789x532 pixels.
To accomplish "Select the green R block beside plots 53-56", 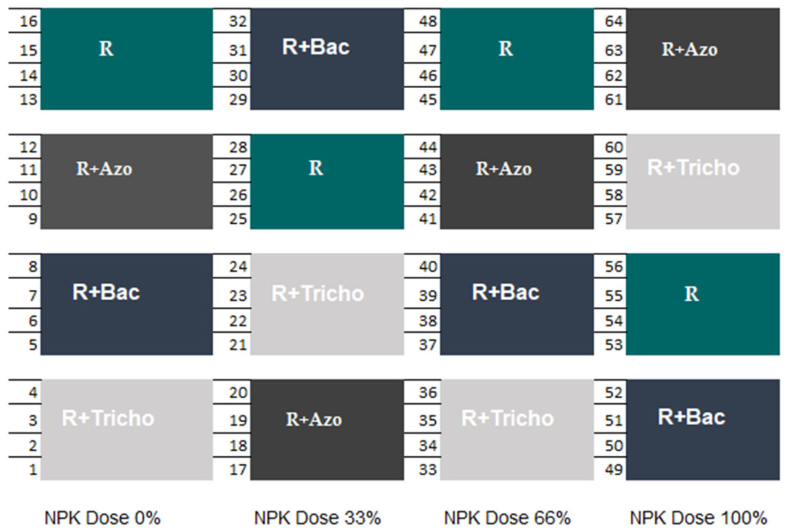I will (703, 303).
